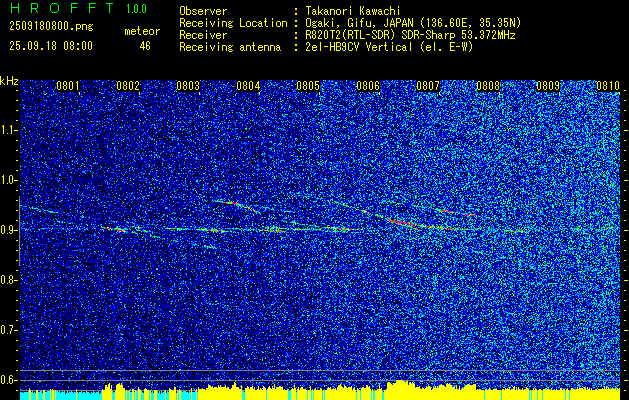Click the cyan signal level bar at bottom left

(x=60, y=395)
